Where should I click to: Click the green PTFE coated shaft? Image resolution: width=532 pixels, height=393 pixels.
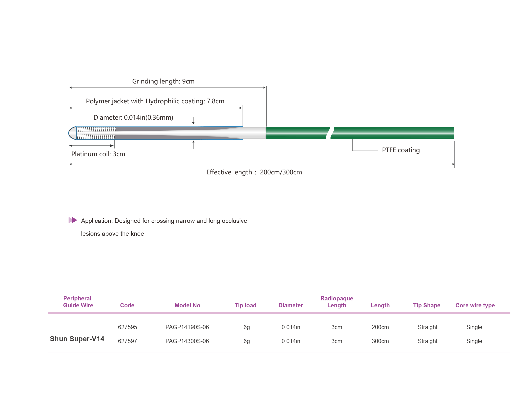pos(393,133)
